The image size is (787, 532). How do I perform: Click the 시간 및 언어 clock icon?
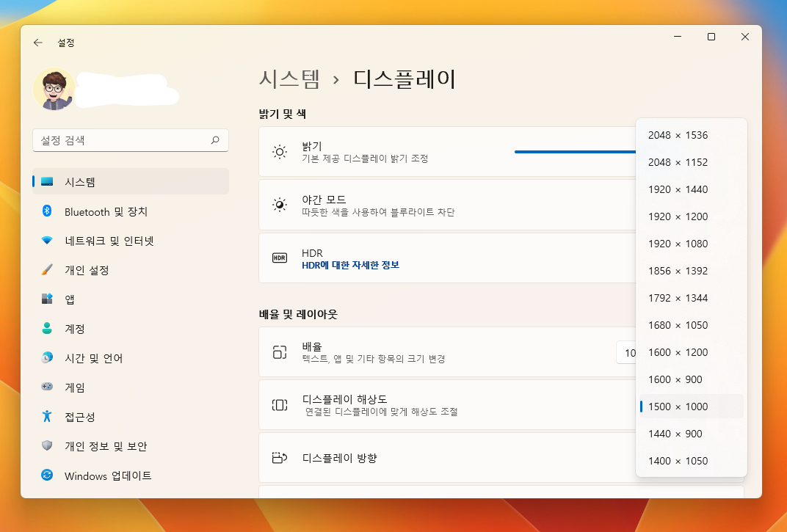(x=47, y=357)
